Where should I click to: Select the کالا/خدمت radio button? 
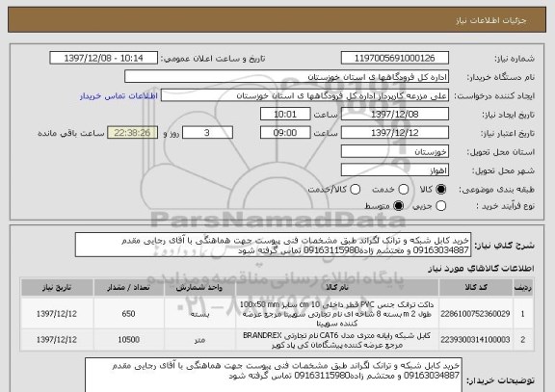point(355,190)
